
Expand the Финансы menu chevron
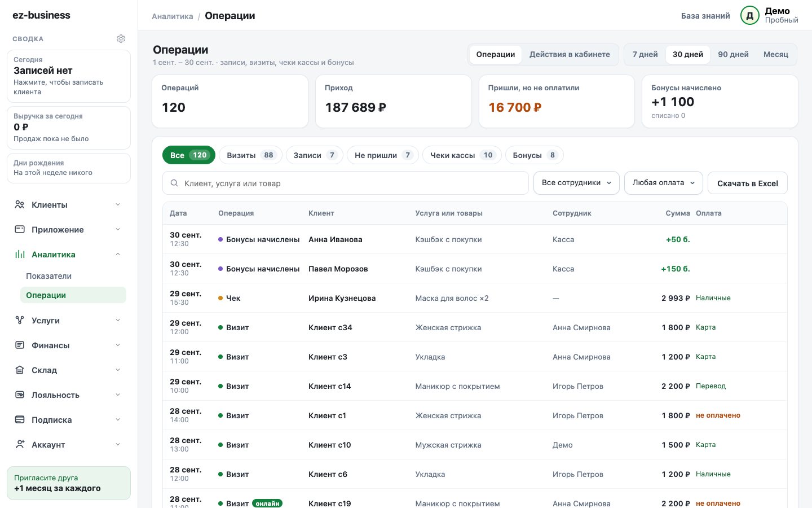point(118,345)
